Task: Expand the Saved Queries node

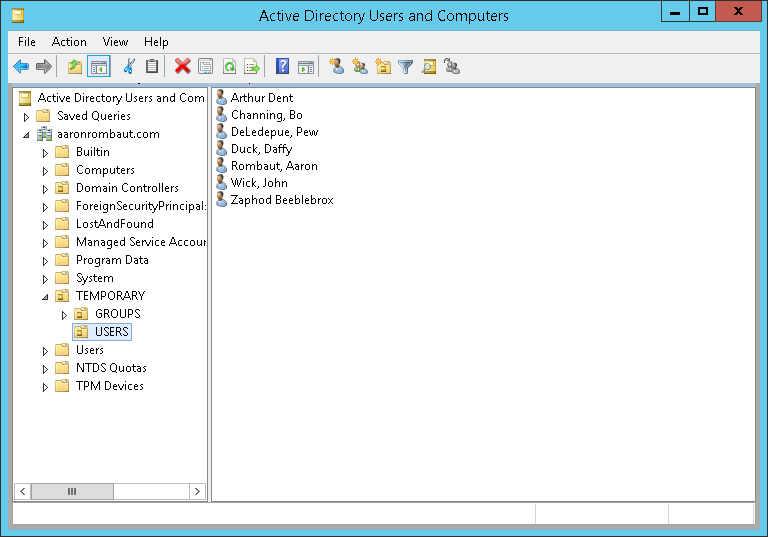Action: 26,117
